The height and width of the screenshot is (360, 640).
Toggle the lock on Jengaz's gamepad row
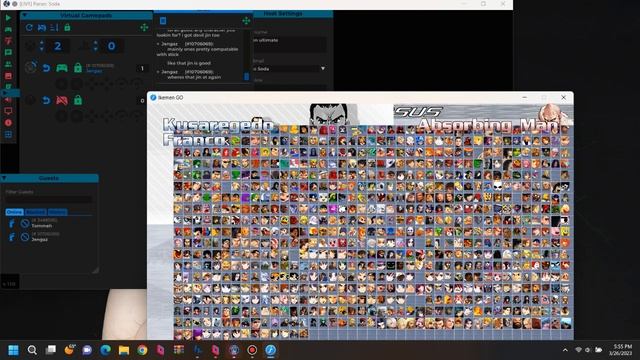click(78, 68)
